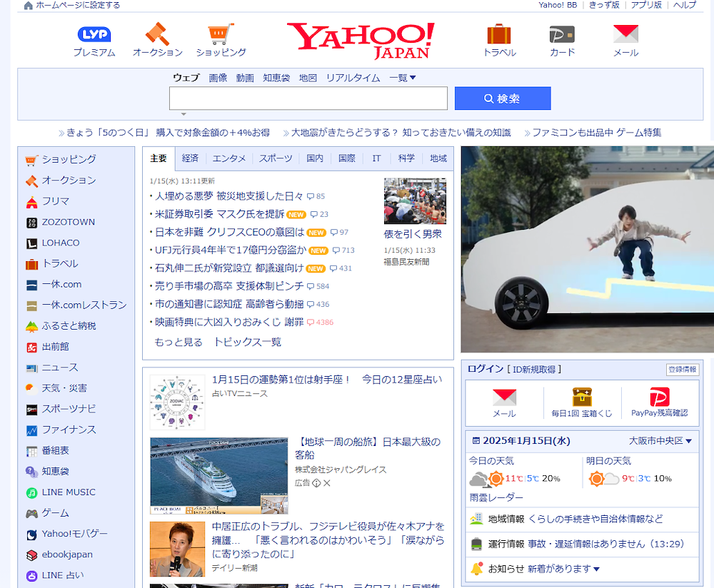Open the トピックス一覧 link
The height and width of the screenshot is (588, 714).
(248, 343)
